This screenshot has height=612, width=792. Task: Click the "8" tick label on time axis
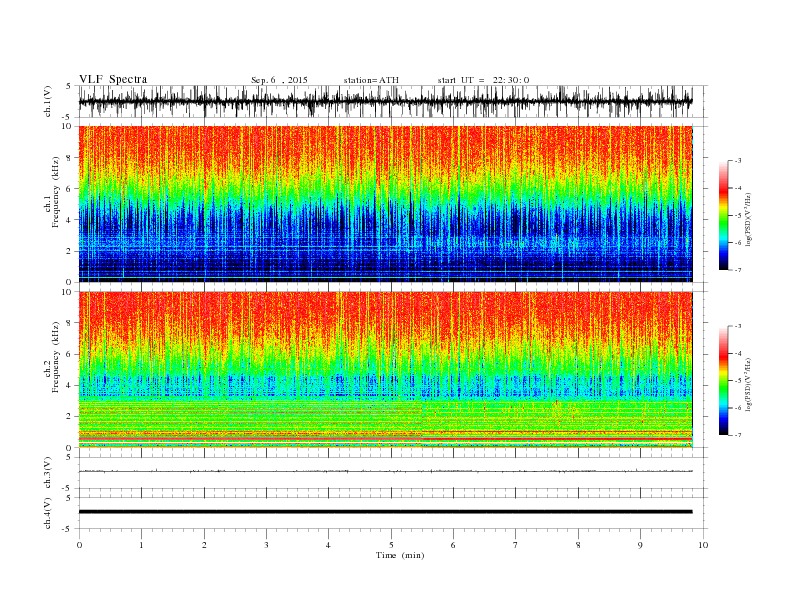pyautogui.click(x=578, y=545)
